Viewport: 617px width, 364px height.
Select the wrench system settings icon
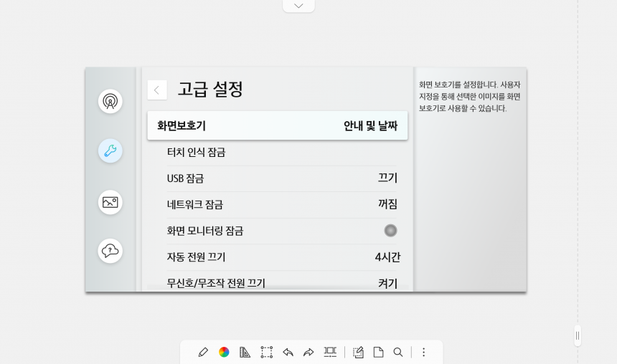(x=110, y=151)
